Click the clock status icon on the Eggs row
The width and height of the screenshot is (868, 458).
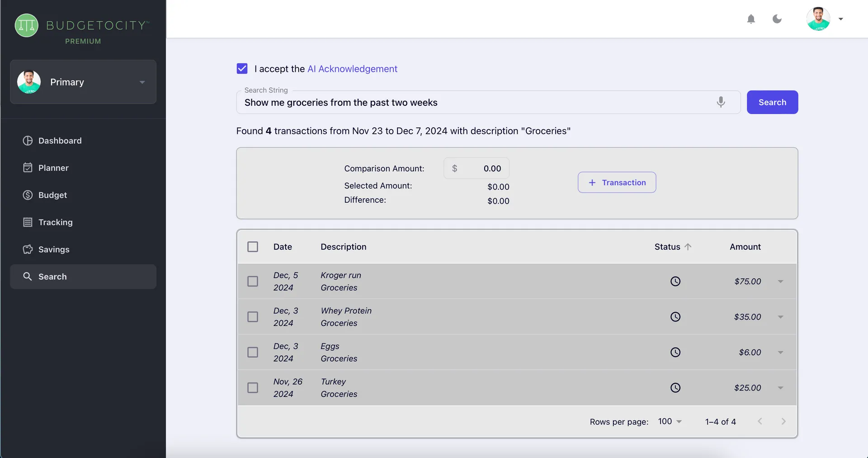(675, 352)
